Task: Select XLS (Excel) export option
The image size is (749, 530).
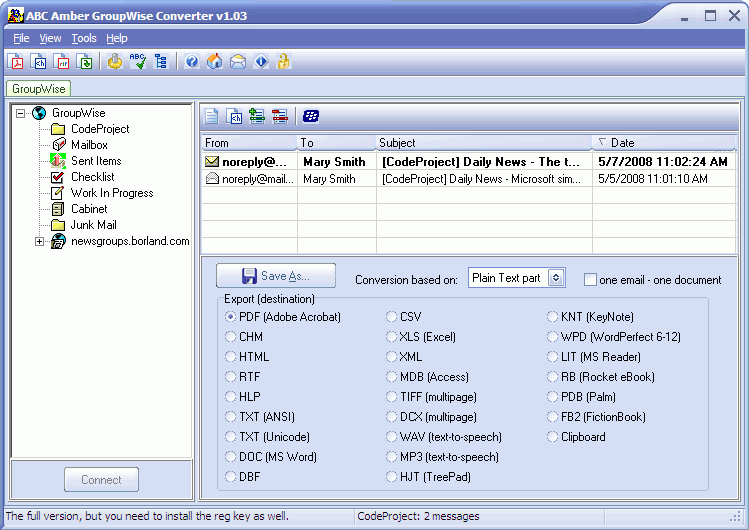Action: [x=392, y=337]
